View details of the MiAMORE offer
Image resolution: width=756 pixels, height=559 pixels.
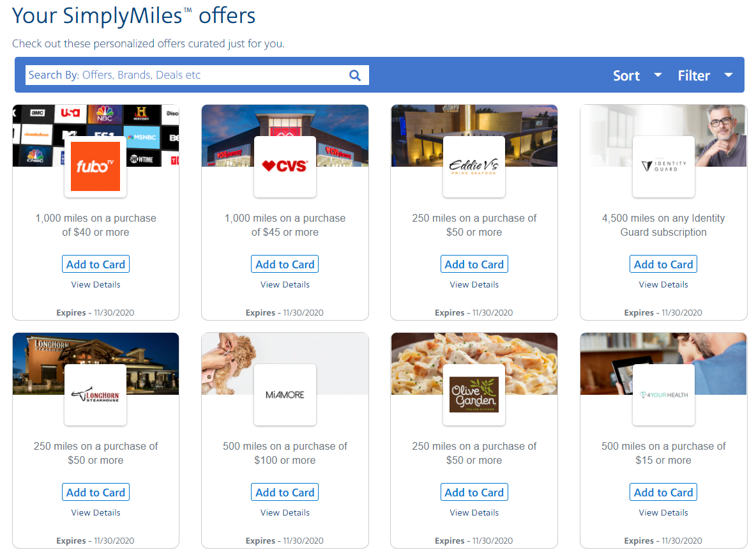point(285,513)
